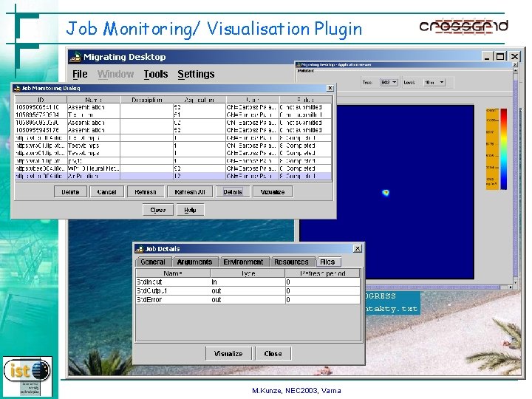The width and height of the screenshot is (532, 399).
Task: Click Visualize in Job Monitoring Dialog
Action: click(x=273, y=192)
